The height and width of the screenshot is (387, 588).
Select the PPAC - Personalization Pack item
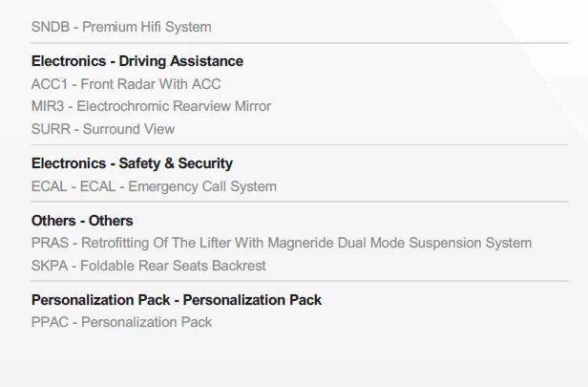click(x=121, y=322)
